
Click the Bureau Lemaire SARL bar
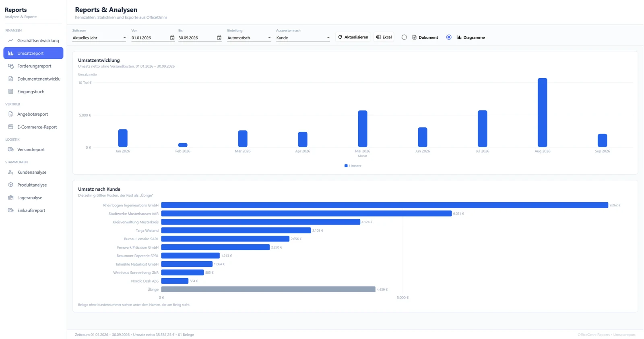click(225, 239)
